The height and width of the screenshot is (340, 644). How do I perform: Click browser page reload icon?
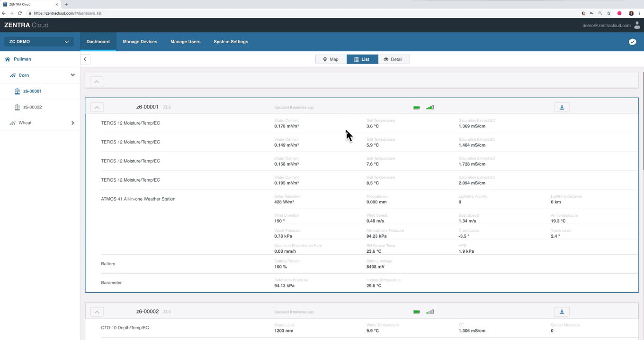(20, 13)
